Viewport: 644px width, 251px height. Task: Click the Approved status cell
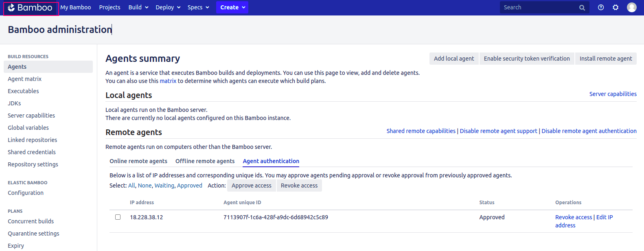point(492,217)
